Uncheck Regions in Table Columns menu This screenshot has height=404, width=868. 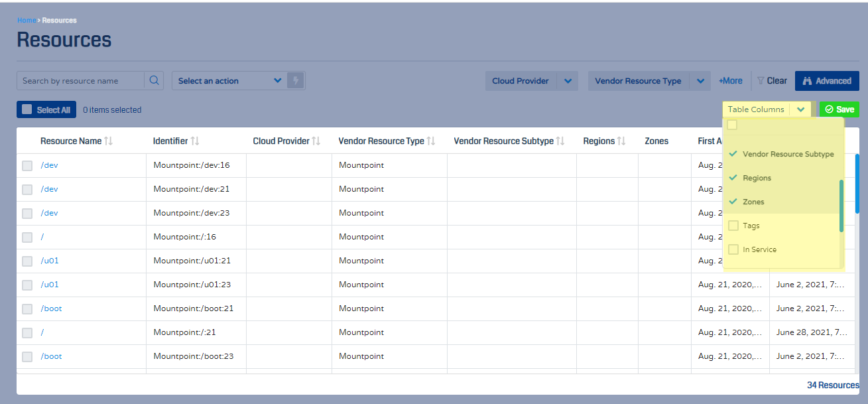click(x=733, y=178)
